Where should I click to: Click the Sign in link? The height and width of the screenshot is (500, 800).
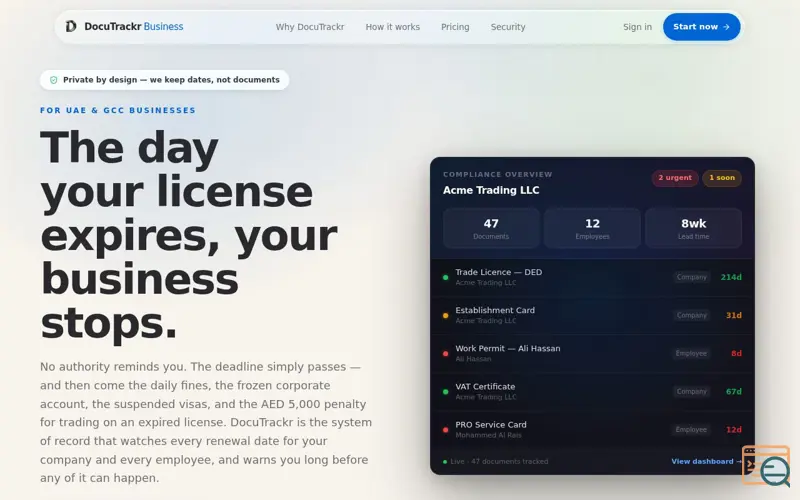637,27
